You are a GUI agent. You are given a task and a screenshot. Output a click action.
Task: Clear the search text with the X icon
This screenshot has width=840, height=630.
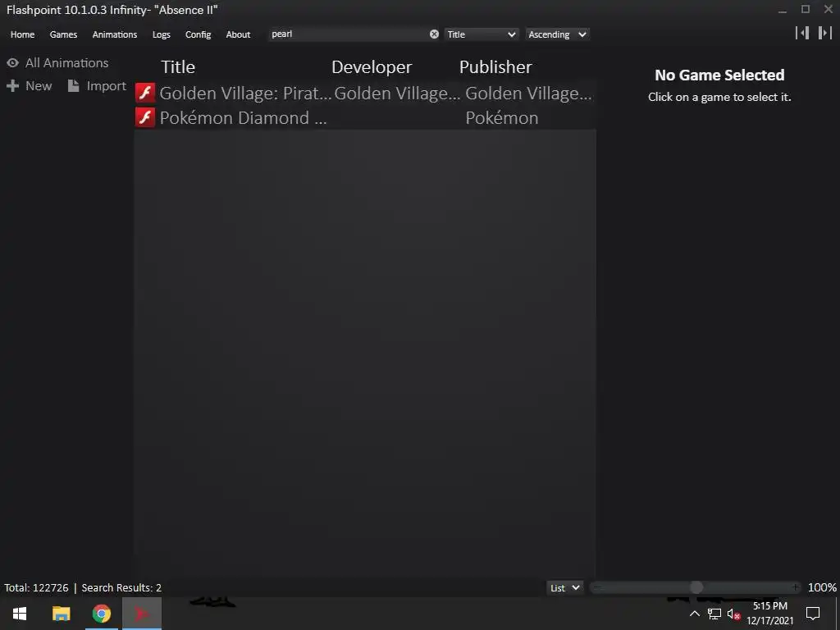435,34
